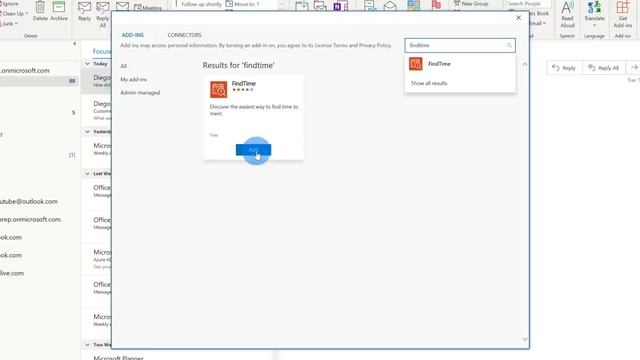Screen dimensions: 640x360
Task: Click the dialog scroll-down arrow
Action: [x=524, y=339]
